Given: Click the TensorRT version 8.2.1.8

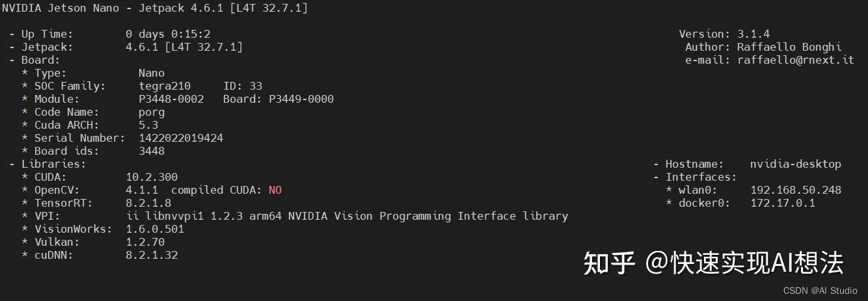Looking at the screenshot, I should [x=148, y=203].
